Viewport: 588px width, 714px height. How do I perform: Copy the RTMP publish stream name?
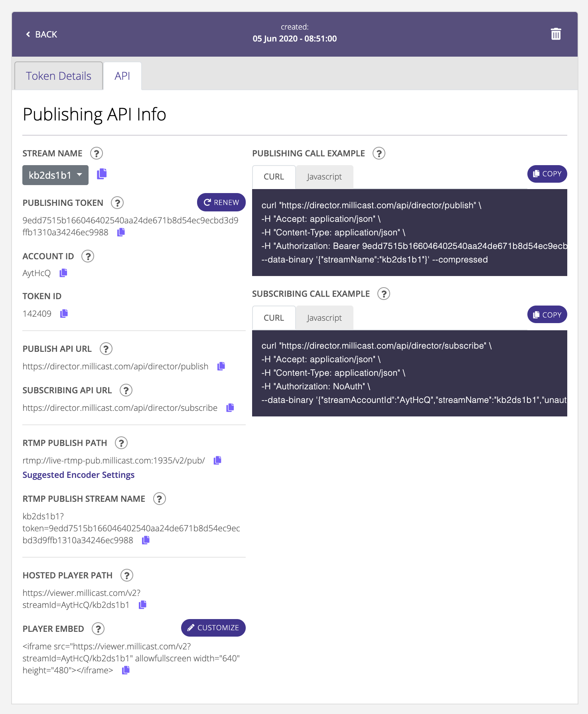(146, 540)
